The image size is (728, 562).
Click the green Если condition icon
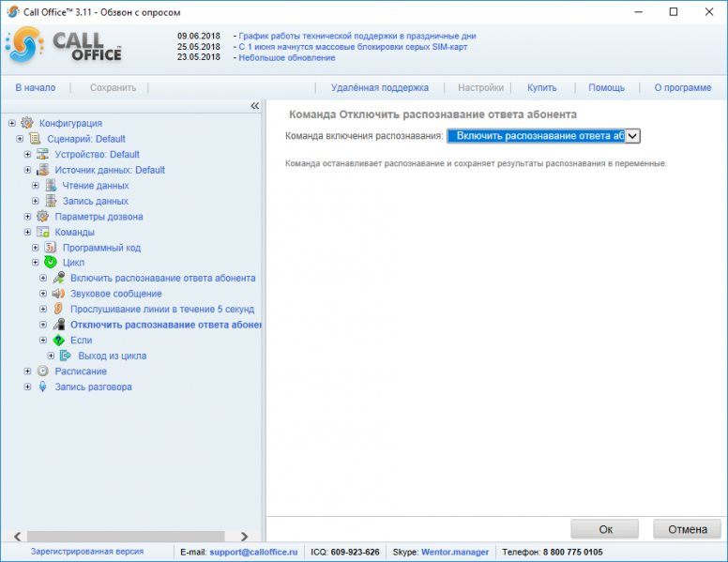click(x=58, y=340)
